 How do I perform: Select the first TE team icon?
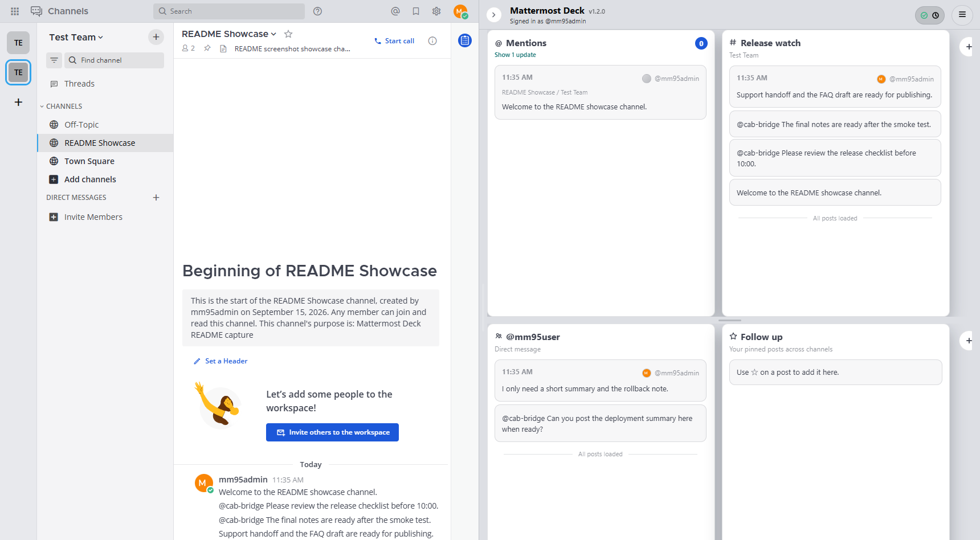tap(18, 43)
